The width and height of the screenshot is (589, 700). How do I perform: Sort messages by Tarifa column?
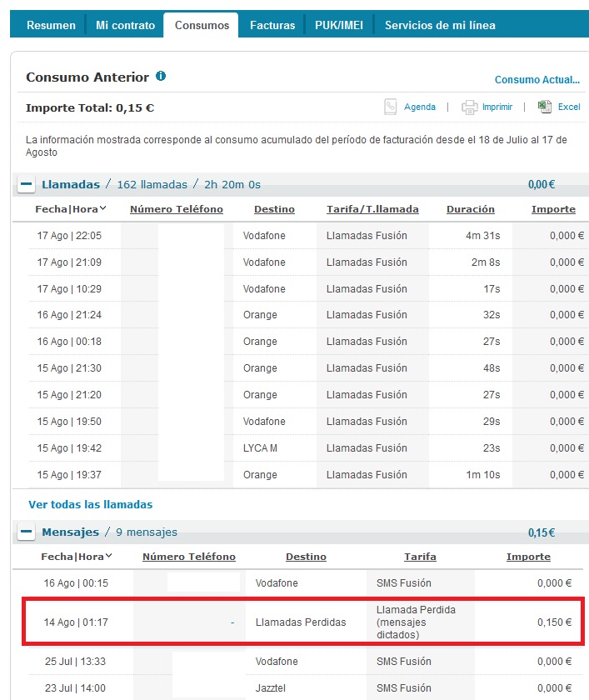click(420, 557)
